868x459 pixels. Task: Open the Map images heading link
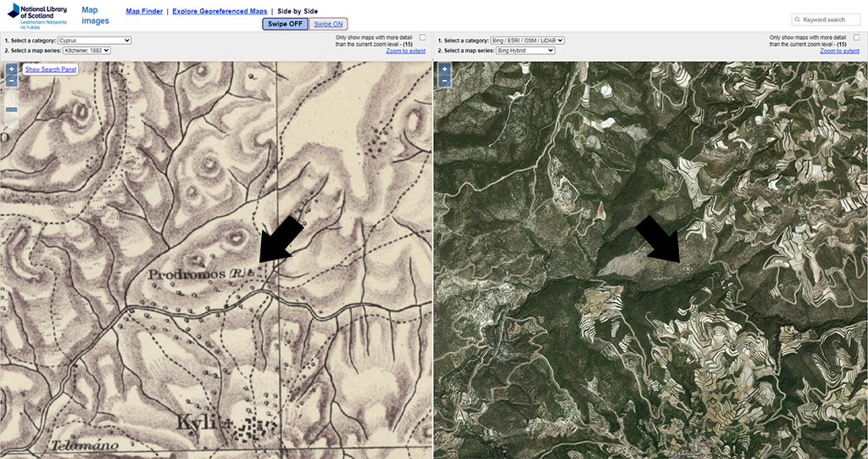point(95,15)
